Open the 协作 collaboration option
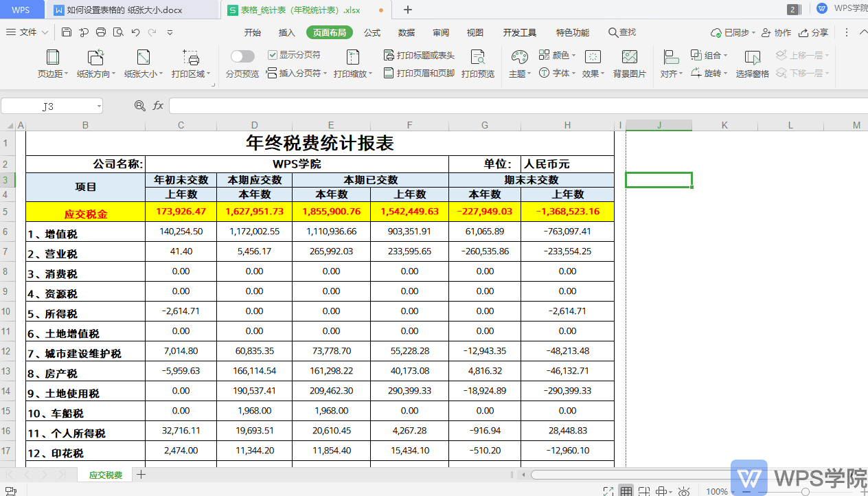The height and width of the screenshot is (496, 868). [776, 32]
